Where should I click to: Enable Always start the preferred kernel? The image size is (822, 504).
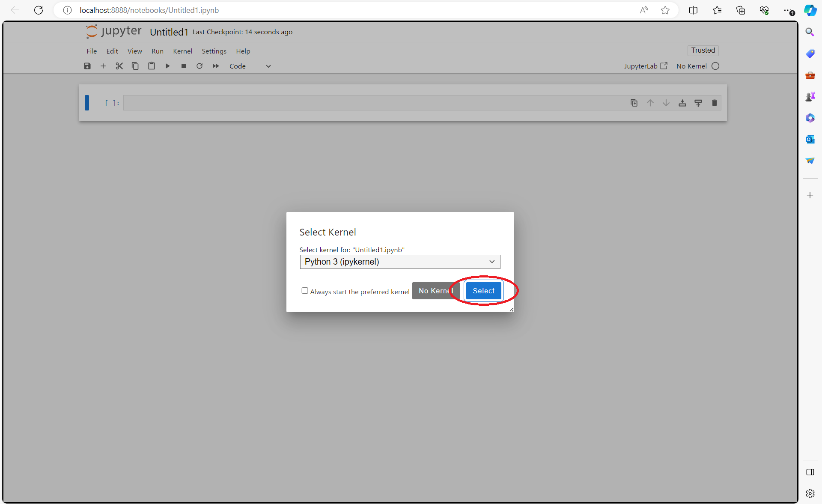[305, 291]
